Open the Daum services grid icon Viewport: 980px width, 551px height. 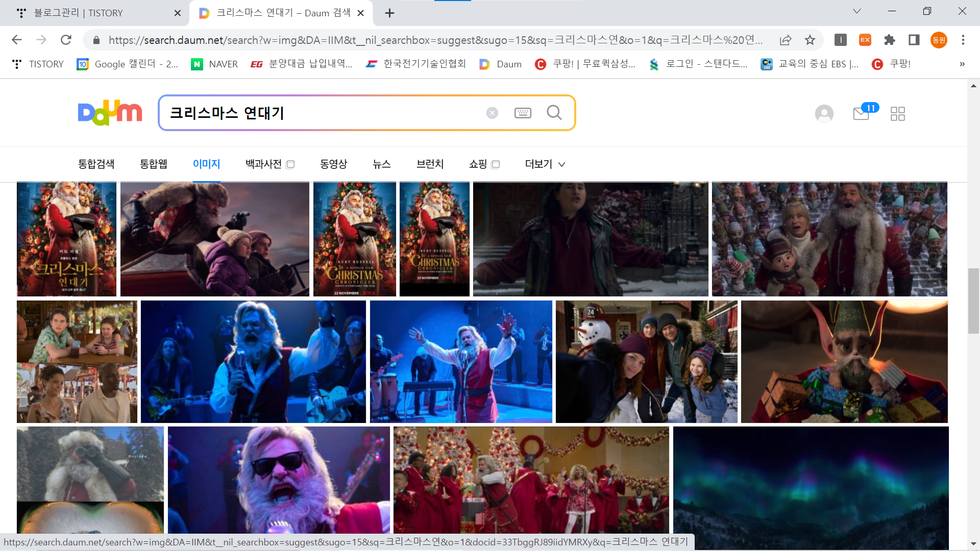click(897, 113)
